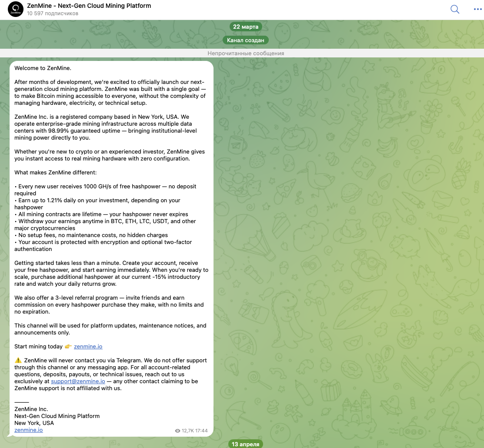Click the 'What makes ZenMine different:' line

(56, 172)
